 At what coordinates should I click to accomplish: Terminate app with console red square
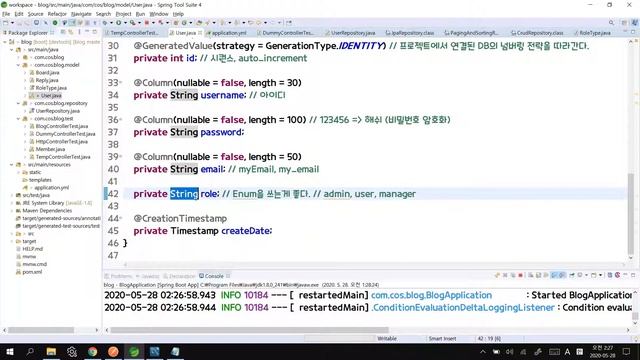(x=520, y=276)
